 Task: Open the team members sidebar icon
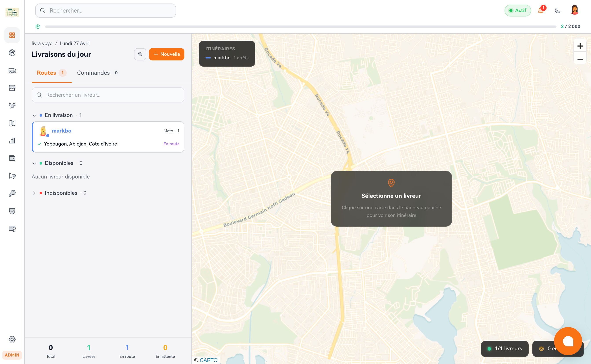pyautogui.click(x=12, y=106)
